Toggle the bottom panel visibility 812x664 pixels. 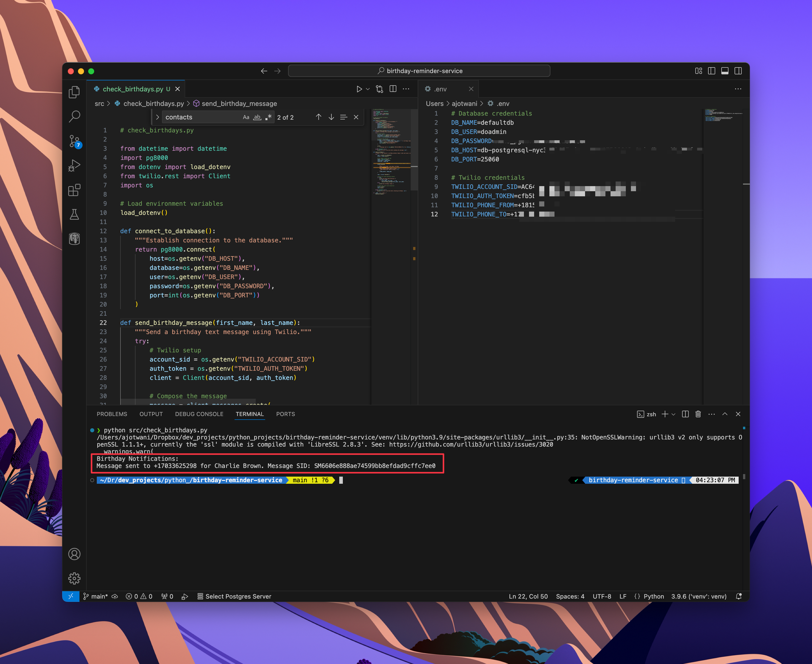coord(725,71)
